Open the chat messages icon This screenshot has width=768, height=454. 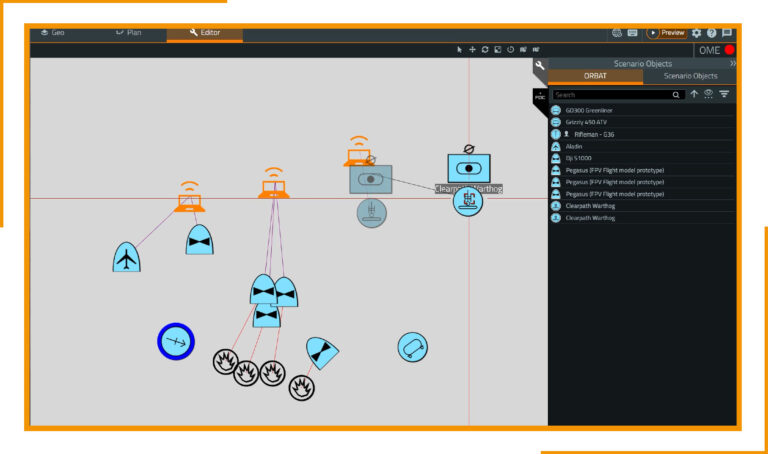727,33
